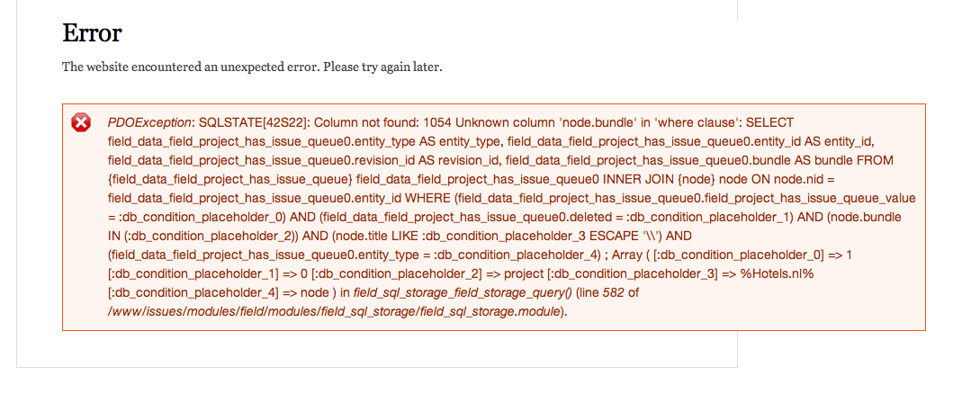The height and width of the screenshot is (403, 980).
Task: Click "[:db_condition_placeholder_4] => node" entry
Action: [x=218, y=292]
